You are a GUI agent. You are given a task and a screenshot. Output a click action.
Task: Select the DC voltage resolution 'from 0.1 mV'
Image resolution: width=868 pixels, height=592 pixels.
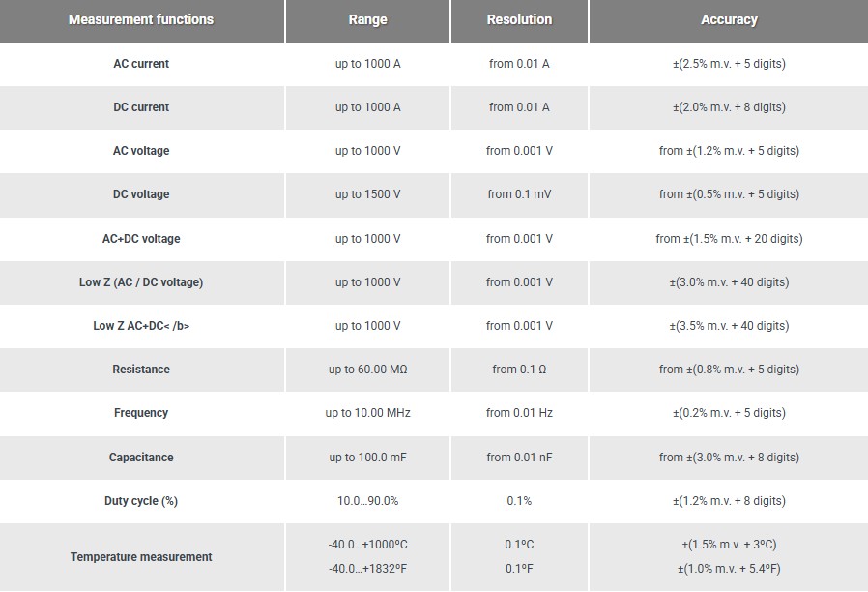(x=519, y=194)
